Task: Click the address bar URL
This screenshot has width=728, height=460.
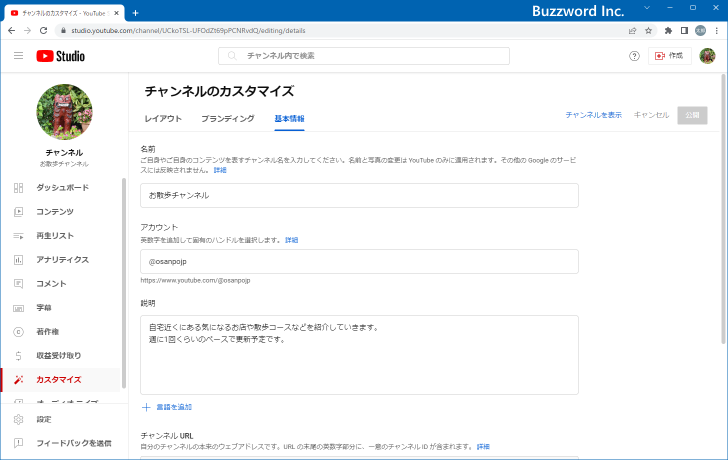Action: point(188,31)
